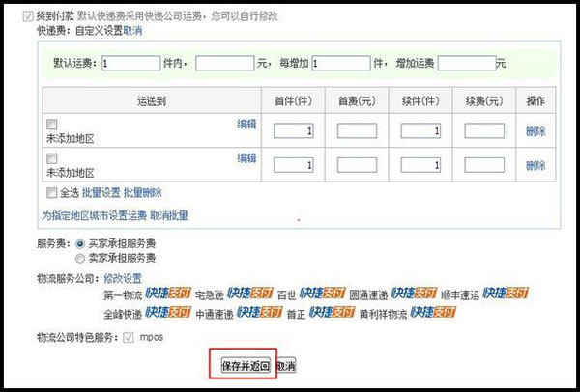580x392 pixels.
Task: Click 快捷支付 badge beside 圆通速递
Action: [x=414, y=293]
